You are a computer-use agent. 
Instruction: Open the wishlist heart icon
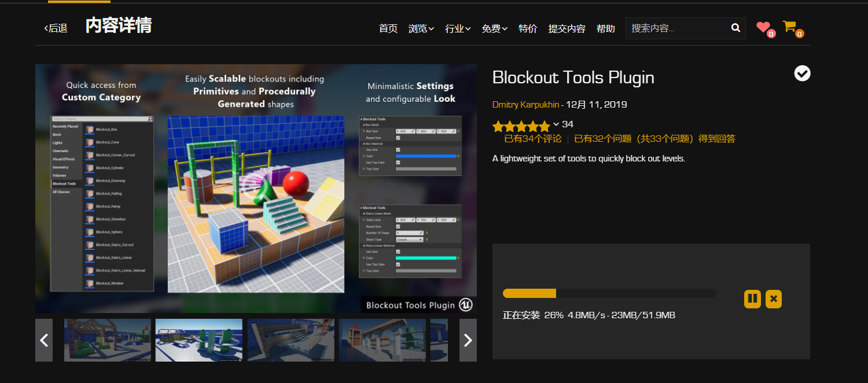pyautogui.click(x=764, y=27)
